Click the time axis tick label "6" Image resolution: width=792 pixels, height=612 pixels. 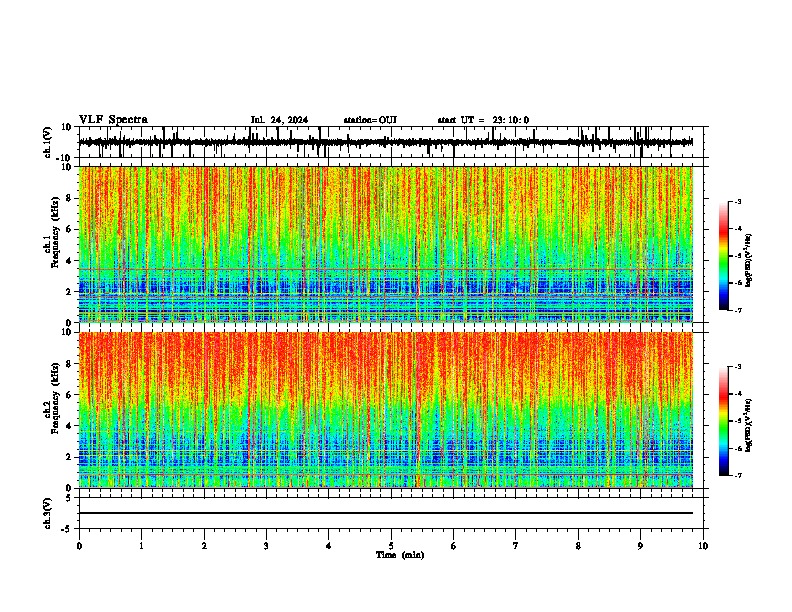pyautogui.click(x=454, y=546)
